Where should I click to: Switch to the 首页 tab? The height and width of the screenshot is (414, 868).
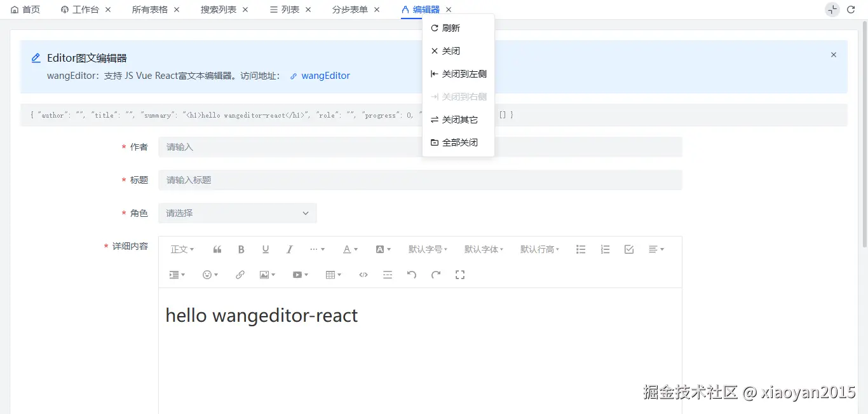point(25,10)
